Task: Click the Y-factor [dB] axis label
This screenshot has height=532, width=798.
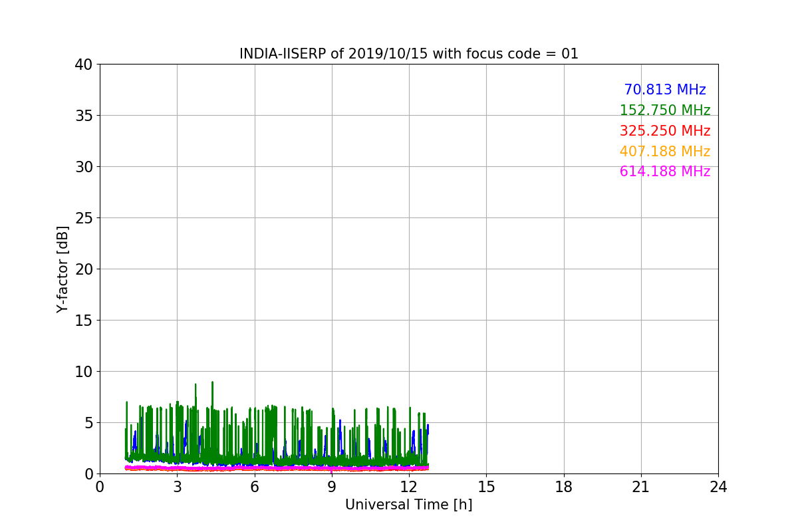Action: point(63,269)
